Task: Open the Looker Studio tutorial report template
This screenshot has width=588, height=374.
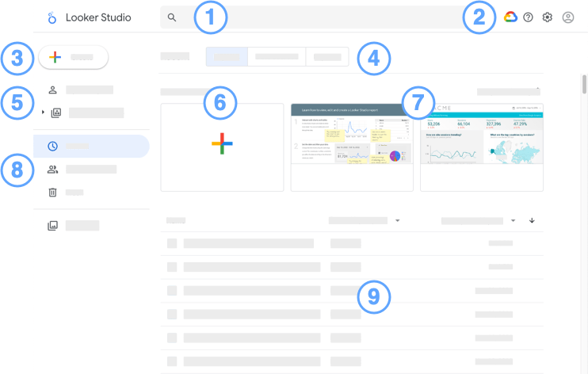Action: pos(352,147)
